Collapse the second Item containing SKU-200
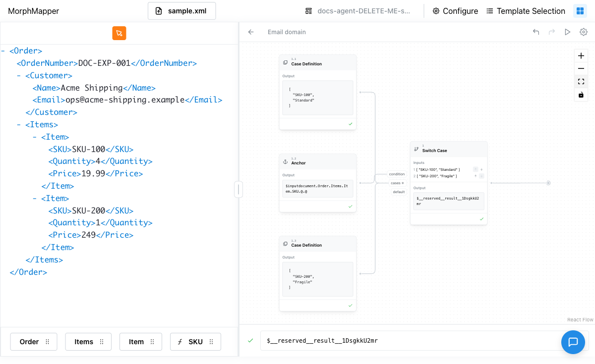The width and height of the screenshot is (595, 364). point(35,199)
